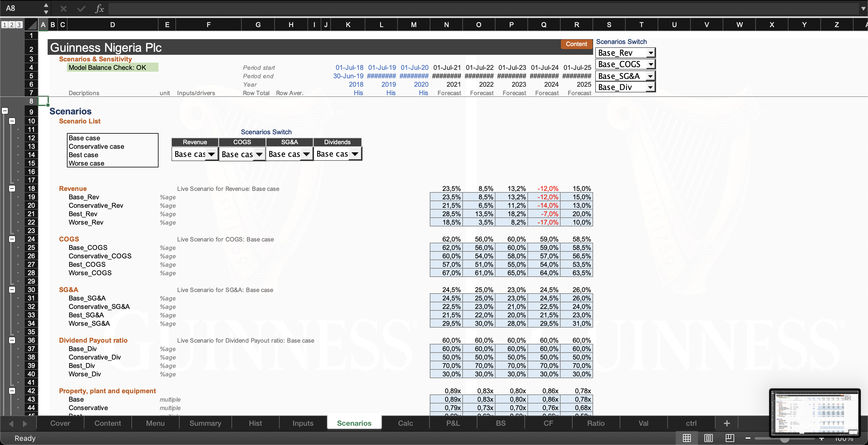The height and width of the screenshot is (445, 868).
Task: Switch to the Content sheet tab
Action: click(x=108, y=423)
